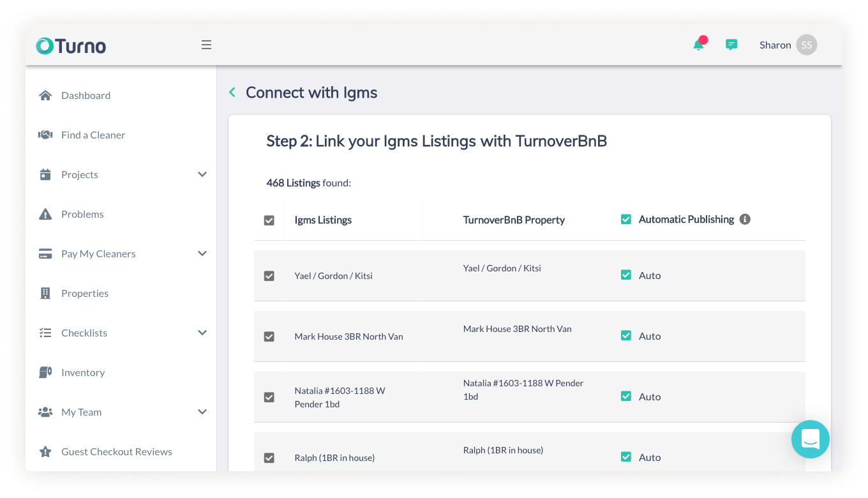This screenshot has width=868, height=498.
Task: Open the messages chat icon in header
Action: 731,45
